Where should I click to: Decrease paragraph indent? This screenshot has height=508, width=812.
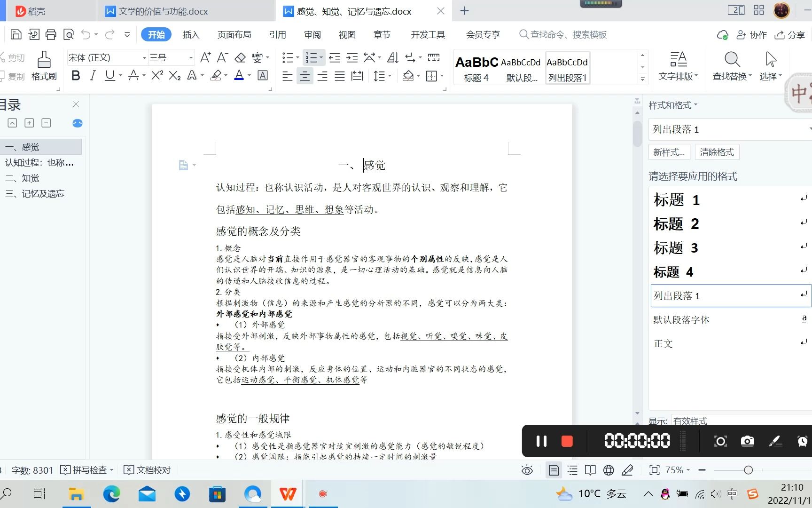click(x=335, y=57)
